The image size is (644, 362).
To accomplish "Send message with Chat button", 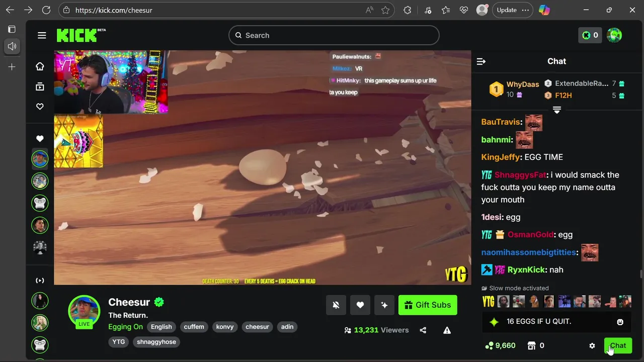I will (x=617, y=346).
